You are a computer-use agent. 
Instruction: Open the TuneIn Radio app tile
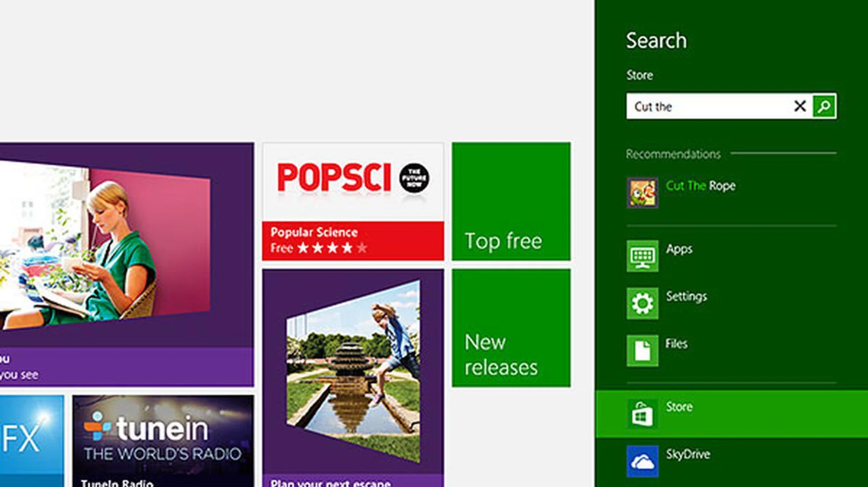pyautogui.click(x=163, y=440)
